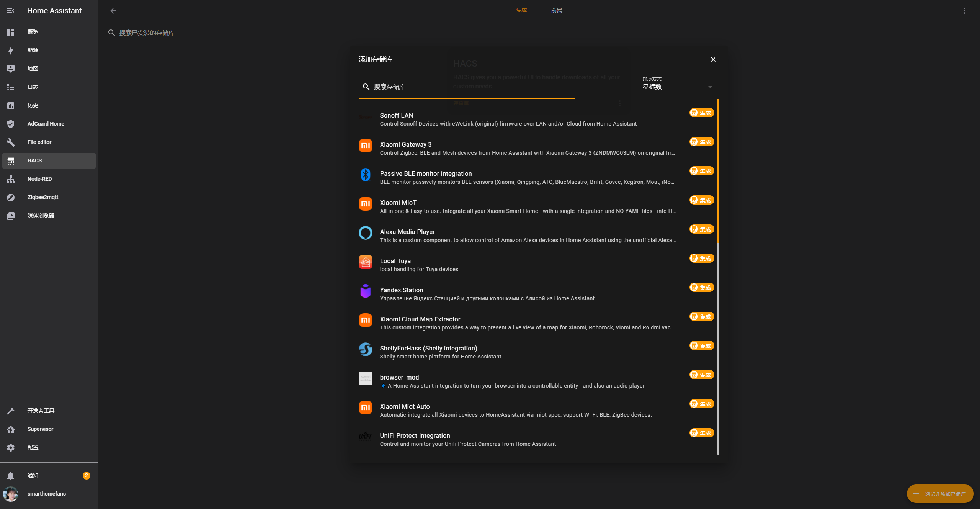Open the 日志 logbook icon

click(11, 87)
